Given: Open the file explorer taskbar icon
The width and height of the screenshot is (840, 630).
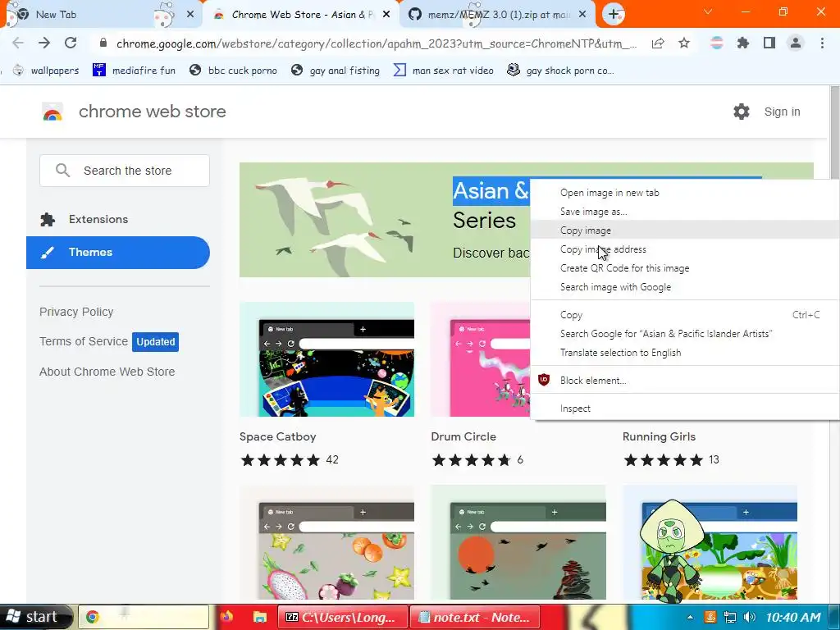Looking at the screenshot, I should pyautogui.click(x=260, y=617).
